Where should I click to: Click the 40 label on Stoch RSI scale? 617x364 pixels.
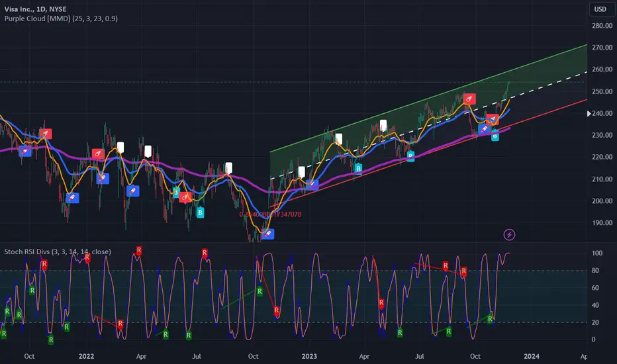(595, 305)
